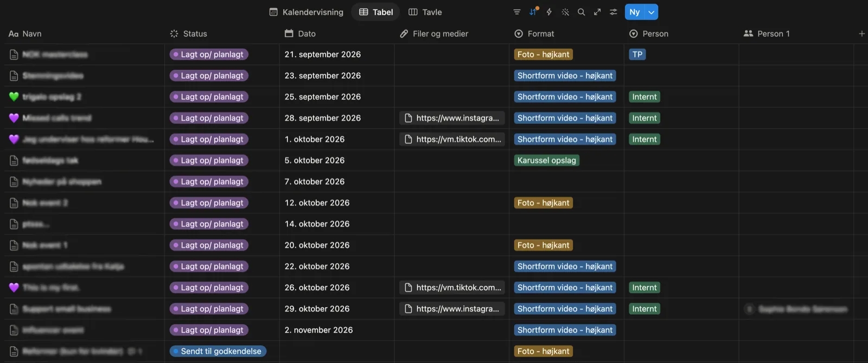
Task: Click the TP person tag
Action: click(637, 54)
